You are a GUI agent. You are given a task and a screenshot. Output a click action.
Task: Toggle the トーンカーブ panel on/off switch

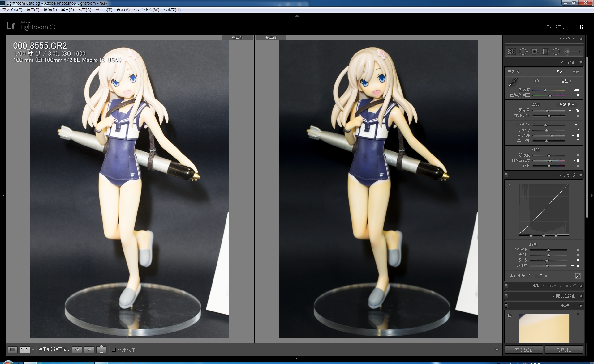(506, 175)
